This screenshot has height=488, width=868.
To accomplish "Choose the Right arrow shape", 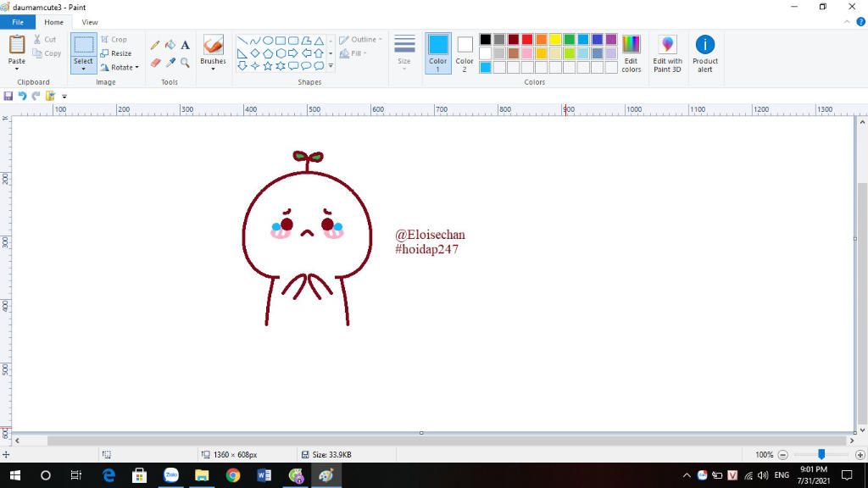I will click(x=293, y=53).
